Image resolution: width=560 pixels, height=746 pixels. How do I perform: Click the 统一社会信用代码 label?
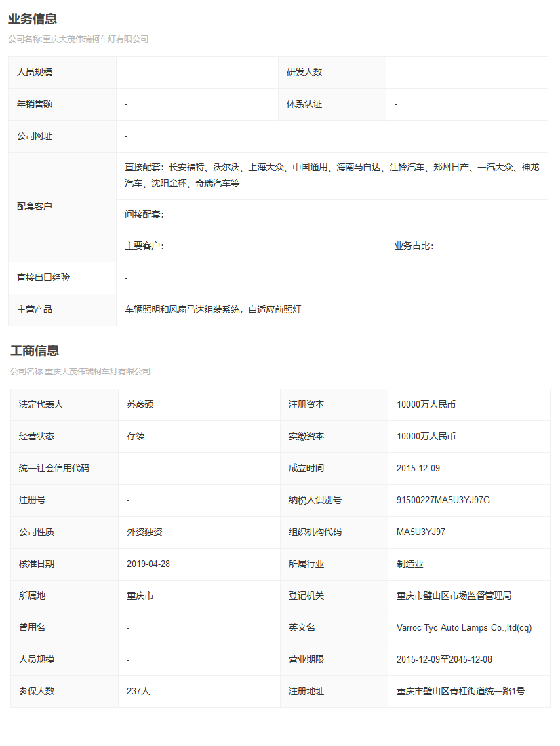click(x=54, y=468)
